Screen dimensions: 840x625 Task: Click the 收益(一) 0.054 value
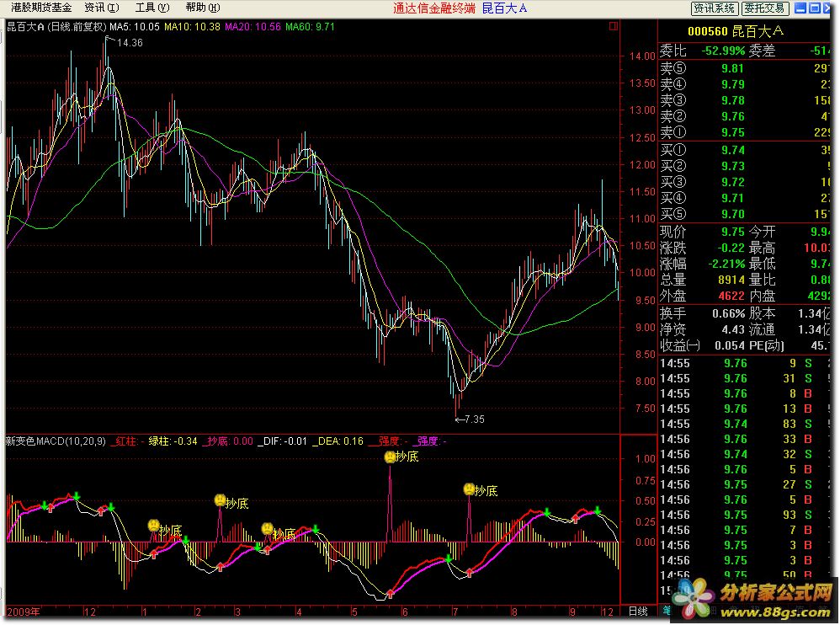click(730, 345)
